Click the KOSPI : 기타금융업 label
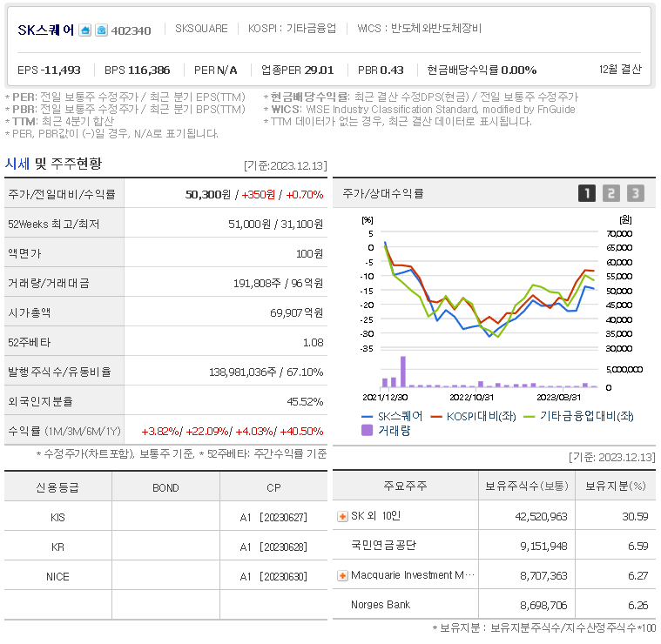 pos(292,29)
